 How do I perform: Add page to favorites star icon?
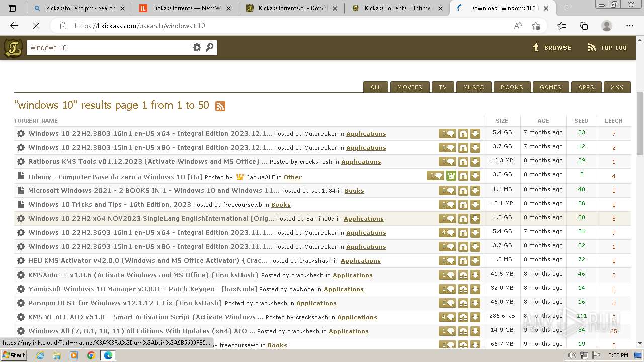pyautogui.click(x=536, y=26)
